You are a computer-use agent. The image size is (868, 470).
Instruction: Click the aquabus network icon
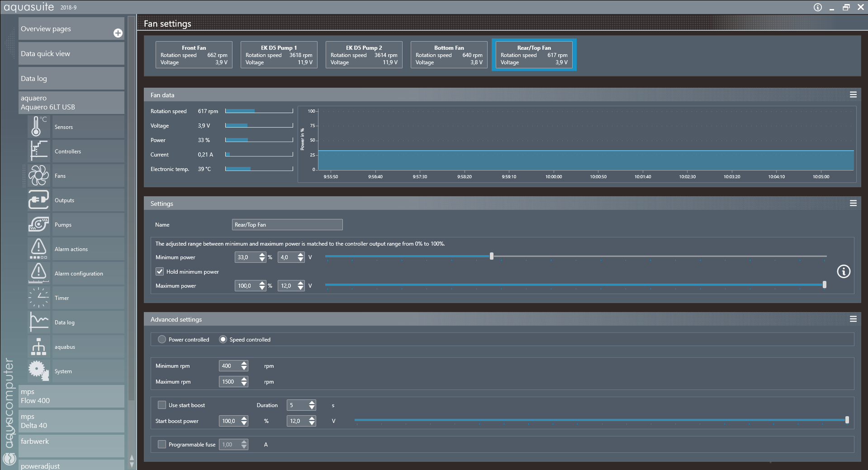(38, 347)
